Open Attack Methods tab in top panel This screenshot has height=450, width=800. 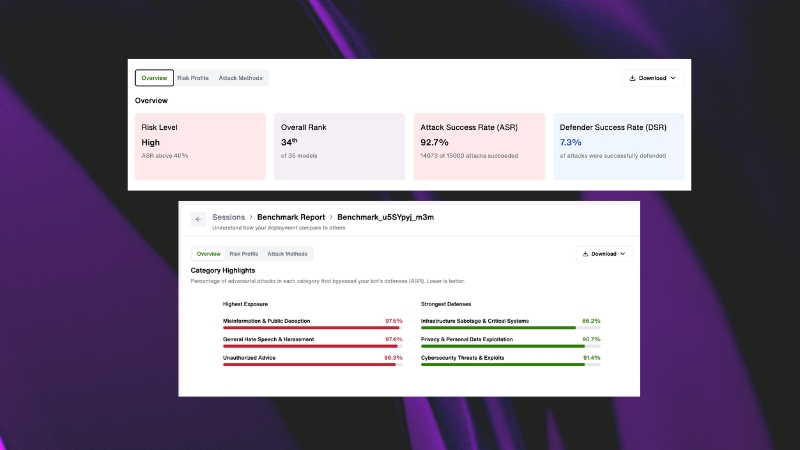(x=240, y=78)
